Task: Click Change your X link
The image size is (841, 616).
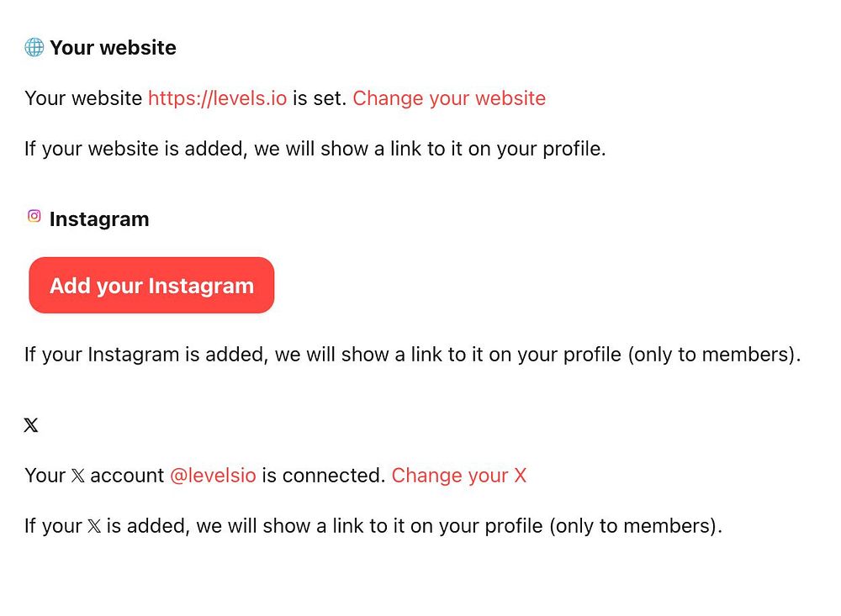Action: (458, 476)
